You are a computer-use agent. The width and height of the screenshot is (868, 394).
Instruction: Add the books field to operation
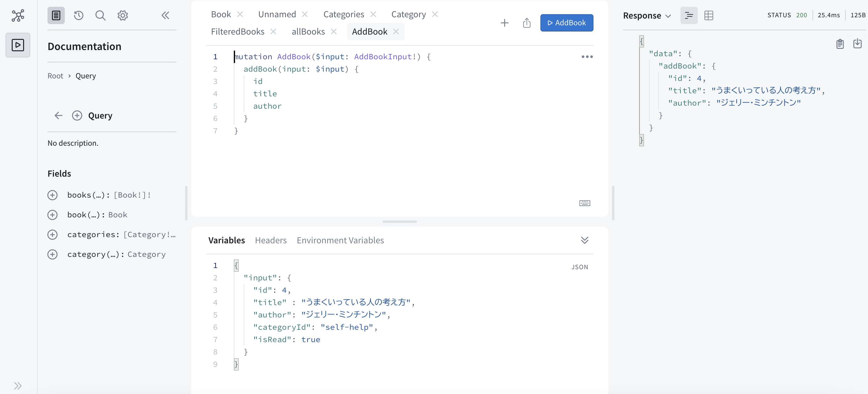pos(52,195)
